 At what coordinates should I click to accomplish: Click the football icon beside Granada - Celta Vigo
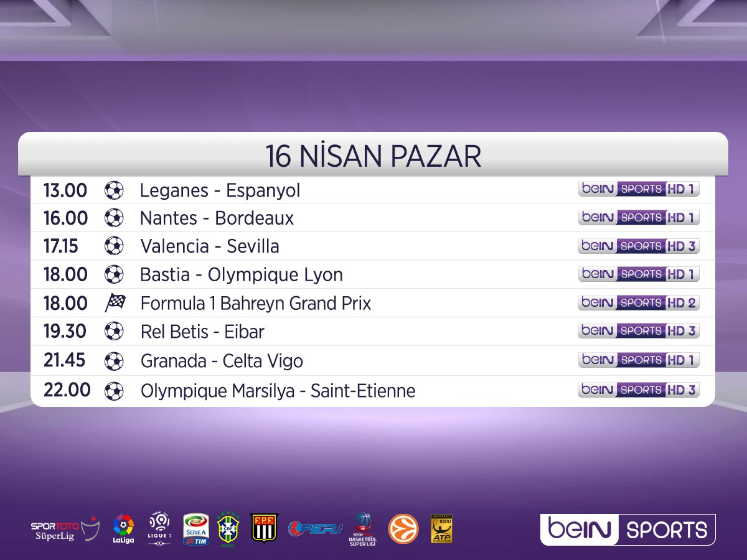114,361
